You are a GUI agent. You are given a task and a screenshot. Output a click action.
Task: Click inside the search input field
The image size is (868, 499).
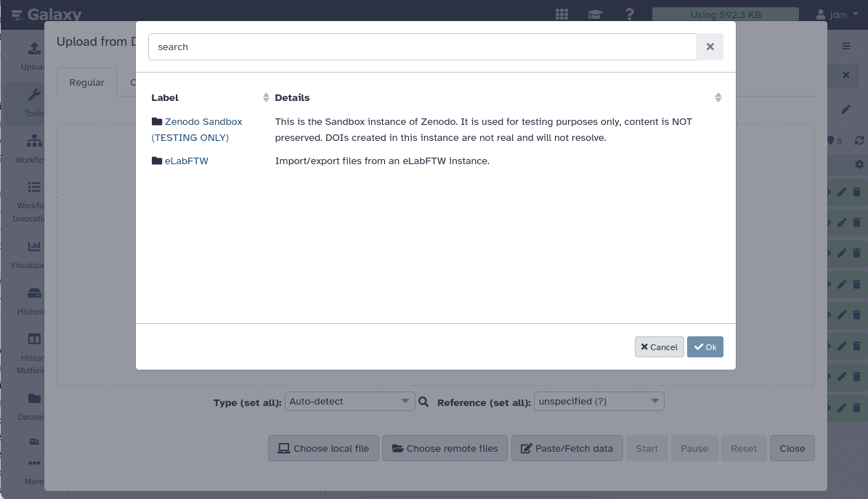tap(421, 46)
